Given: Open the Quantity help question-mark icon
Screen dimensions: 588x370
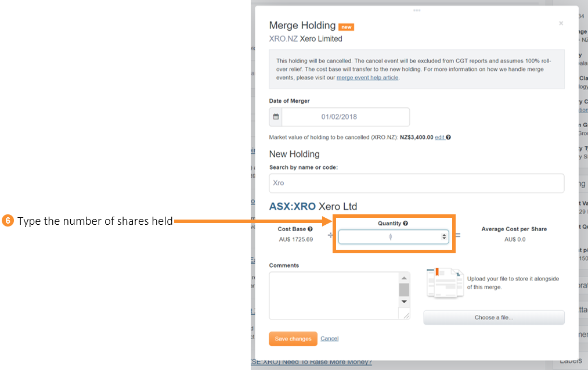Looking at the screenshot, I should [x=405, y=223].
